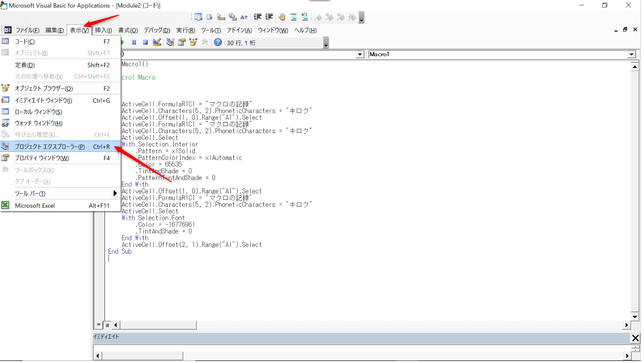The width and height of the screenshot is (644, 363).
Task: Switch to Procedure View button
Action: tap(99, 325)
